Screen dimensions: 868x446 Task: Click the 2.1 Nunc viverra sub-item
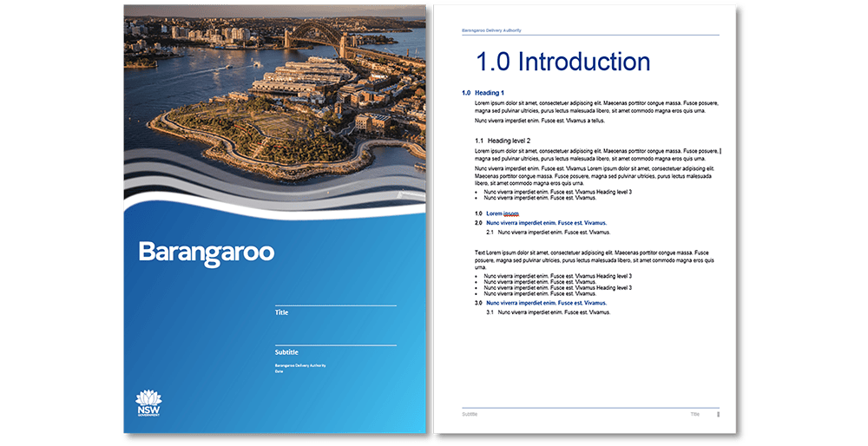coord(548,233)
